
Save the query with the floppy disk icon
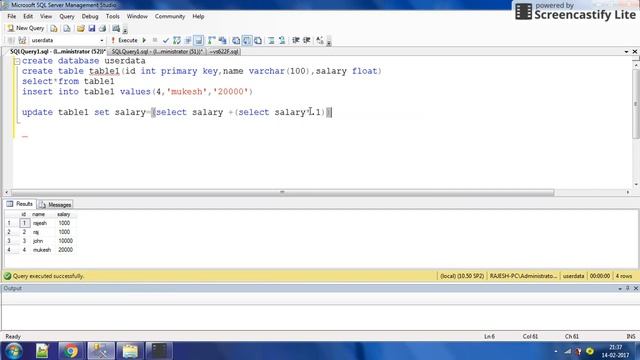(91, 28)
